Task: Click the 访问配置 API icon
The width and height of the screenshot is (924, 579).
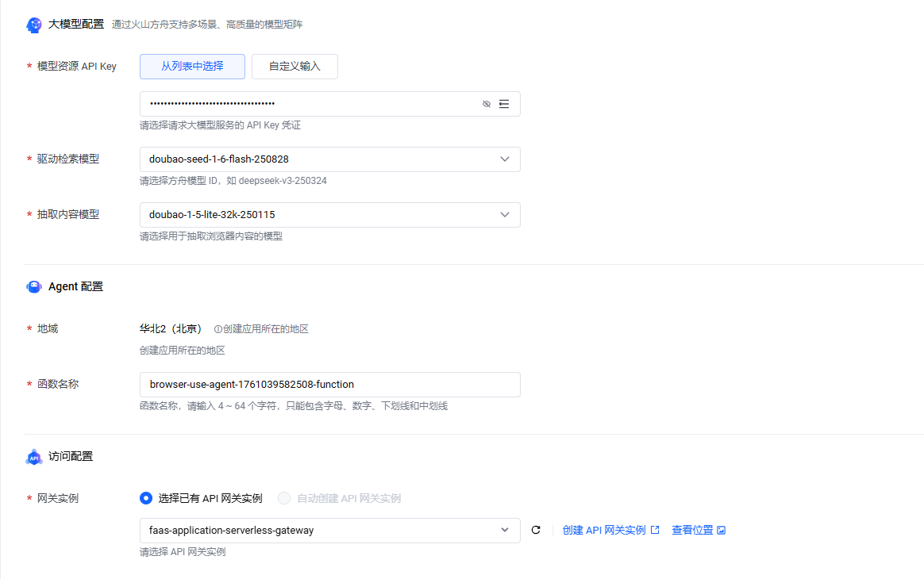Action: [34, 457]
